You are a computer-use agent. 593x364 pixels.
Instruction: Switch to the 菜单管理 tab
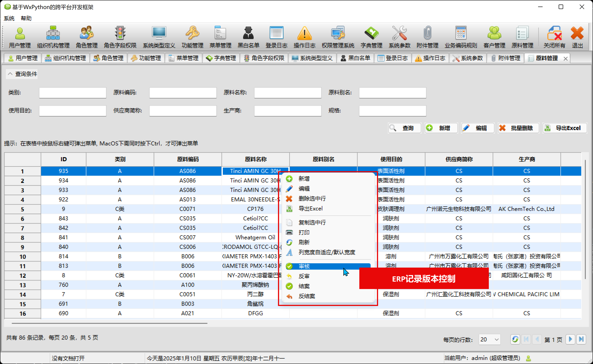[184, 58]
